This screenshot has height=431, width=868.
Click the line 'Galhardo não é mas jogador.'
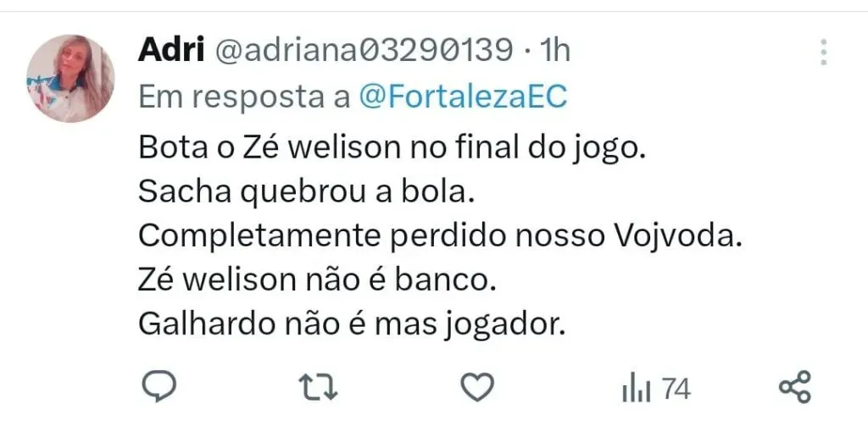click(352, 324)
